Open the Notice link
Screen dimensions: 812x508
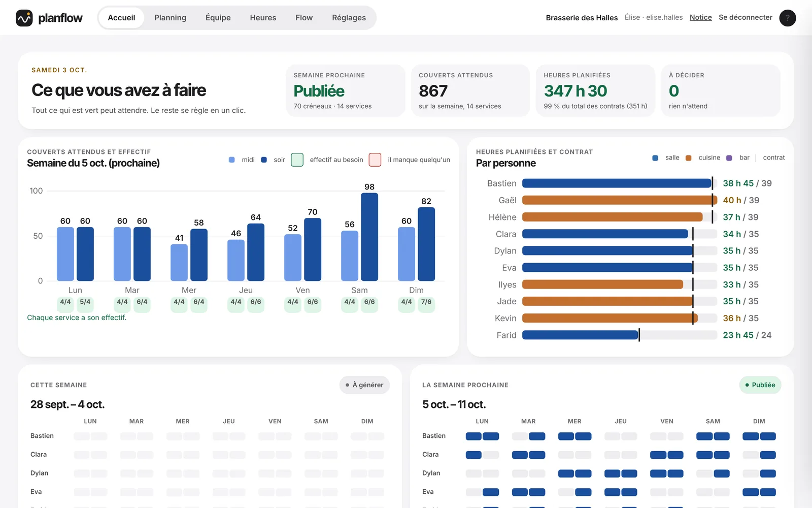[700, 17]
